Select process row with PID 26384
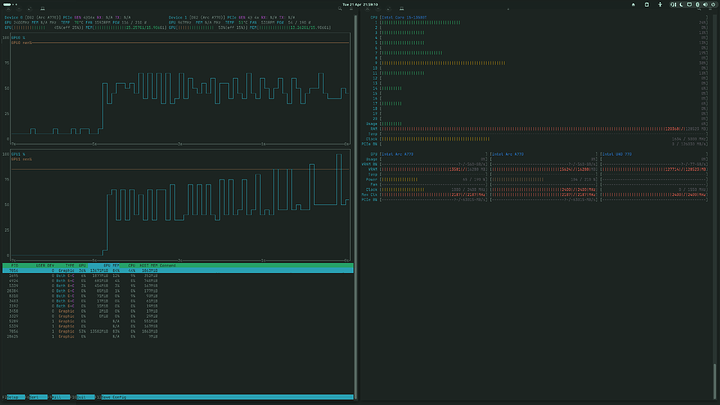Screen dimensions: 720x405 [178, 291]
